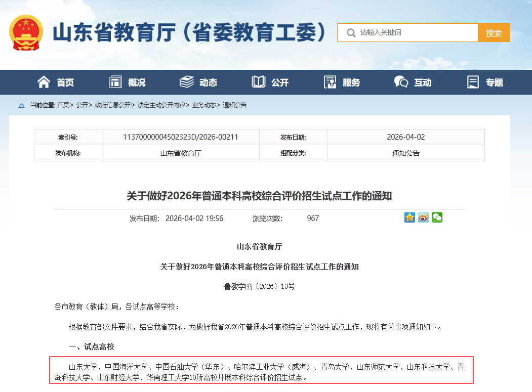Click issuing agency cell 山东省教育厅
Viewport: 532px width, 392px height.
[181, 153]
